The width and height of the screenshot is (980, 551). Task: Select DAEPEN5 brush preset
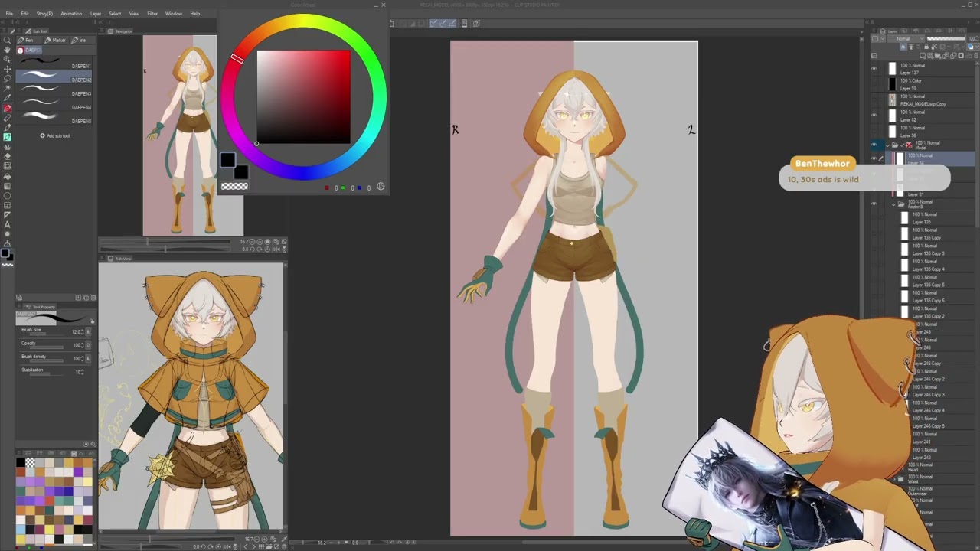[54, 117]
